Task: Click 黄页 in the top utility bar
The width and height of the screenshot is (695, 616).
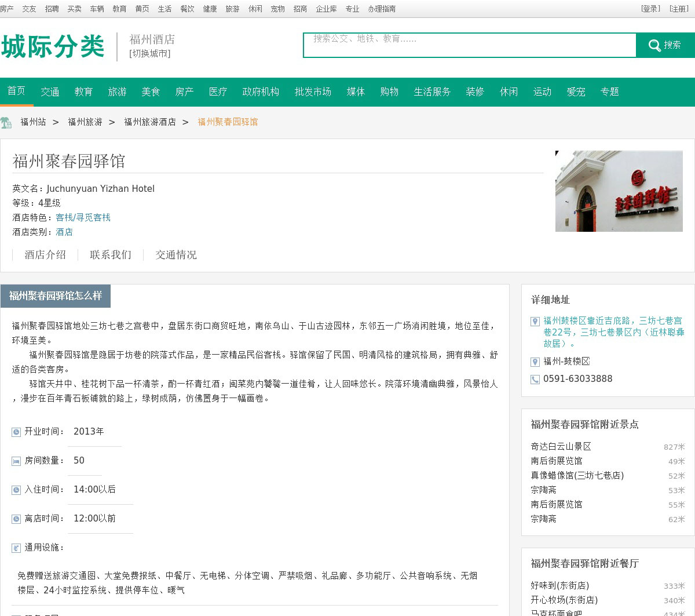Action: point(142,9)
